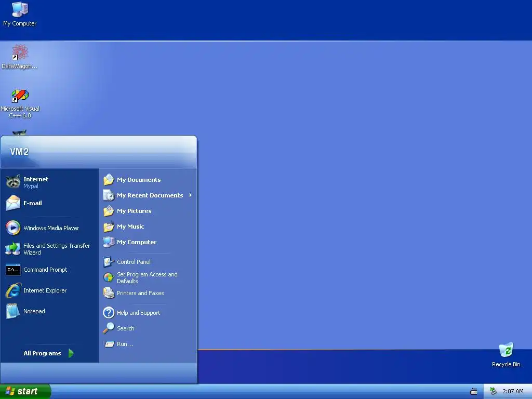Viewport: 532px width, 399px height.
Task: Launch the Internet Explorer icon
Action: pyautogui.click(x=13, y=290)
